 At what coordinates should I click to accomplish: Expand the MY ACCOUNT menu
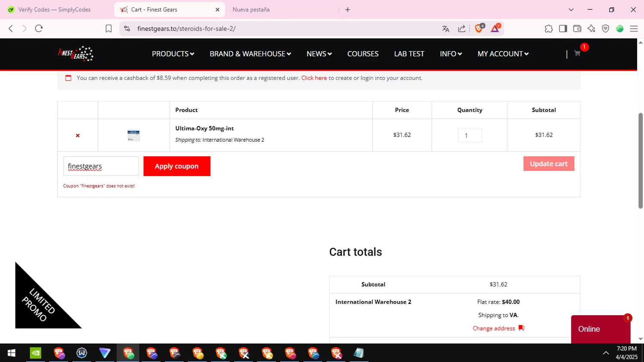click(503, 54)
